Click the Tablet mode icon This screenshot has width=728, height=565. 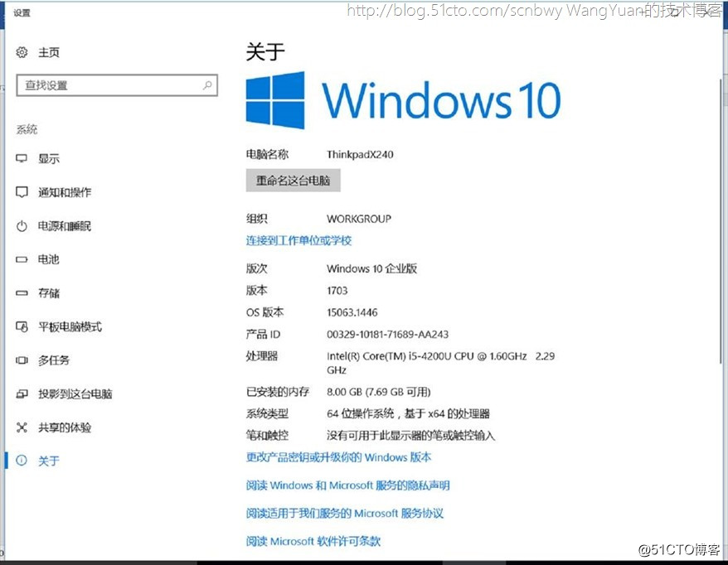(22, 326)
